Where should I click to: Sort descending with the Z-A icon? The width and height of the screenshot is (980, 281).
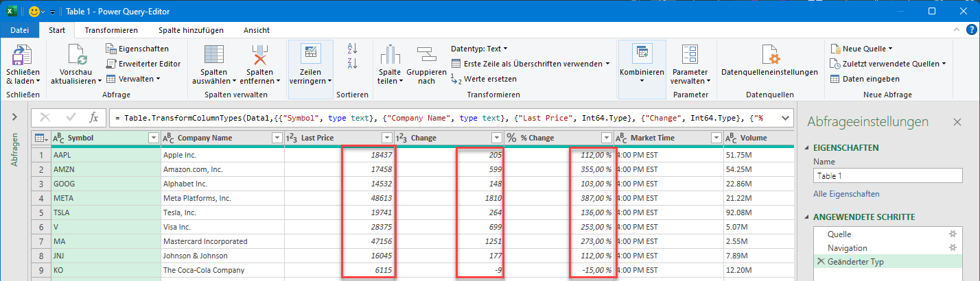[x=353, y=63]
